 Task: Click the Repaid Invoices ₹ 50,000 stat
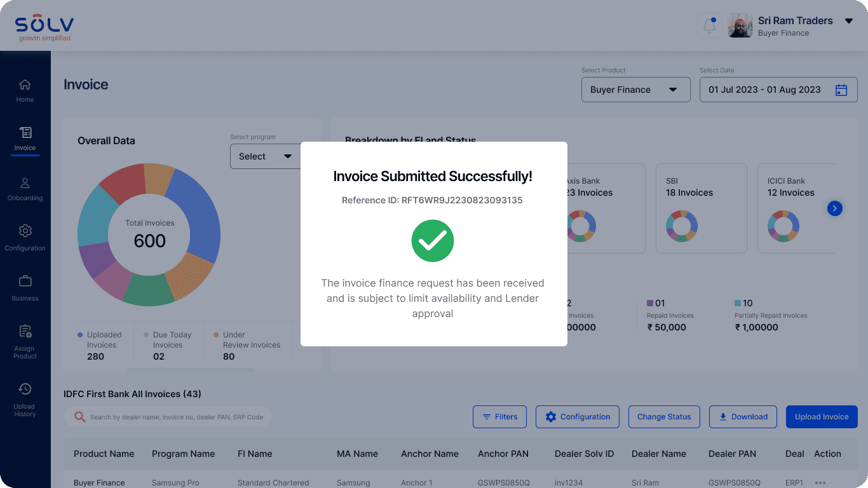[670, 315]
